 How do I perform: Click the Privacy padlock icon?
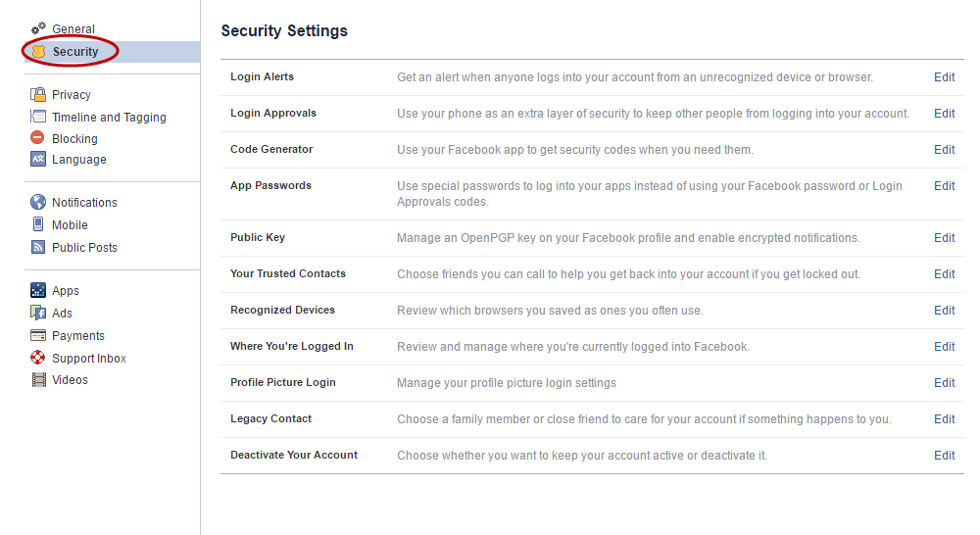click(38, 94)
